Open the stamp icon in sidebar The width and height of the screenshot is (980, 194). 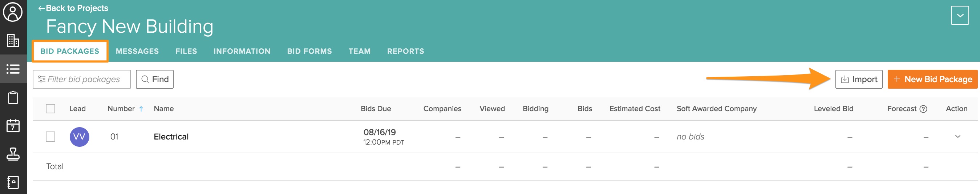[13, 154]
